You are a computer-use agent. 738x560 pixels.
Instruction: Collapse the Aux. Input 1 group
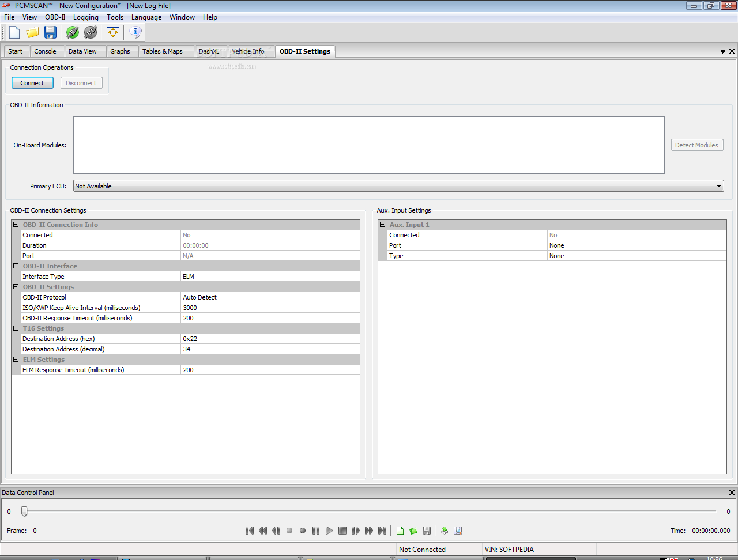pos(383,225)
